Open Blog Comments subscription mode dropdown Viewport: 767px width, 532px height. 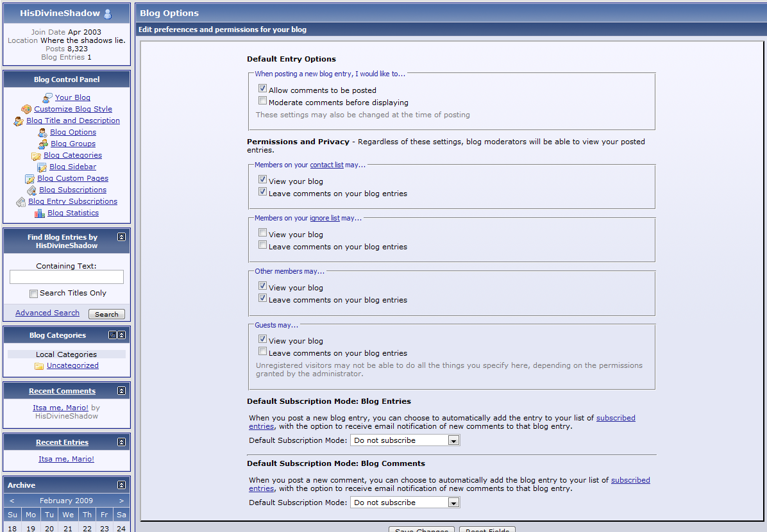click(x=453, y=503)
